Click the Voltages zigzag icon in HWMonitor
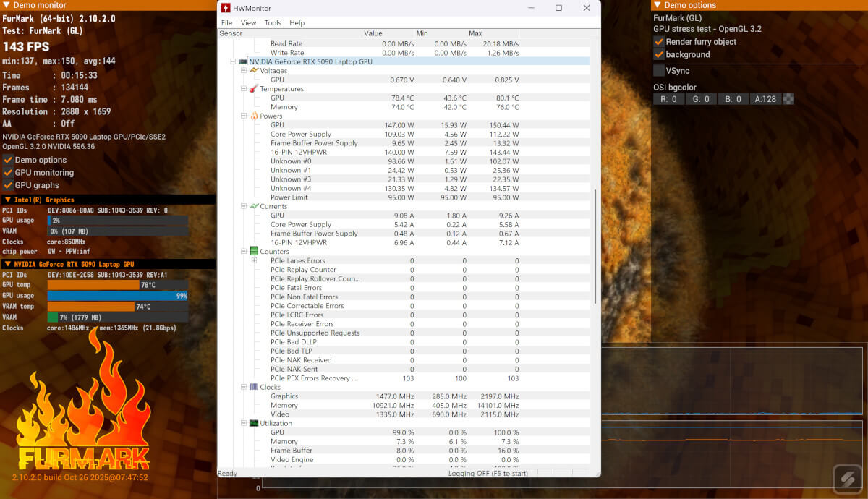Screen dimensions: 868x499 pyautogui.click(x=254, y=71)
